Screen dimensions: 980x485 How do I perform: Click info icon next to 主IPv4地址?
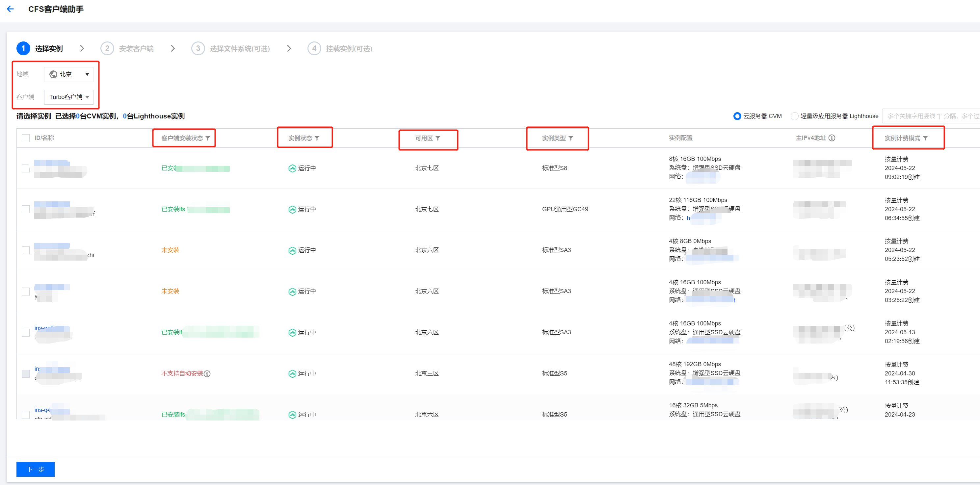point(832,138)
